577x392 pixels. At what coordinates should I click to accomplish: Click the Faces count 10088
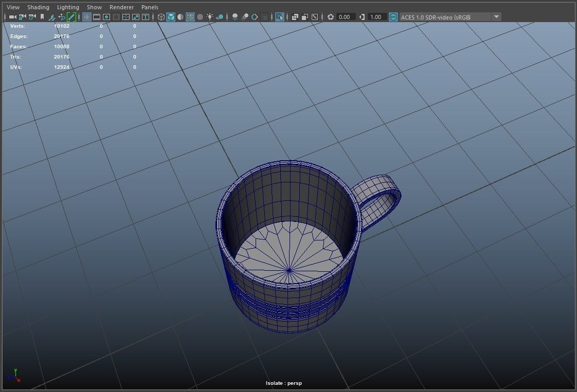[61, 47]
